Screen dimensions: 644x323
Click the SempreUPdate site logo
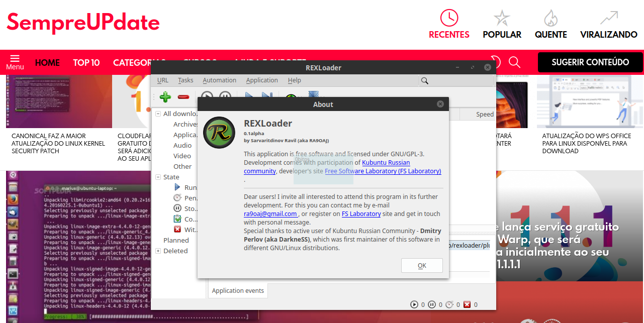83,23
